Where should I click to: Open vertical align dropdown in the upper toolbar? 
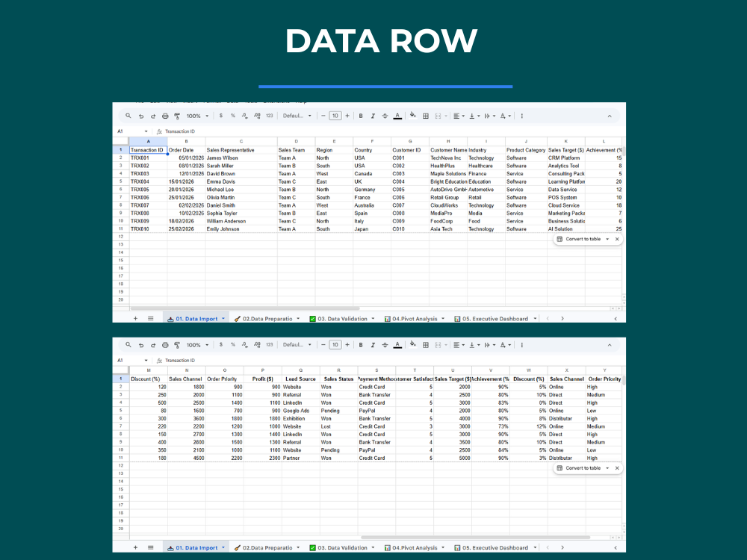(474, 116)
